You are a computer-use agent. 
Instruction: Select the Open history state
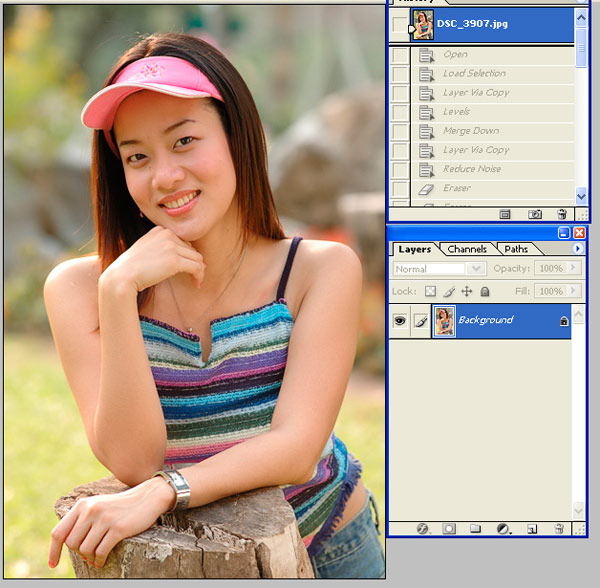pos(493,55)
